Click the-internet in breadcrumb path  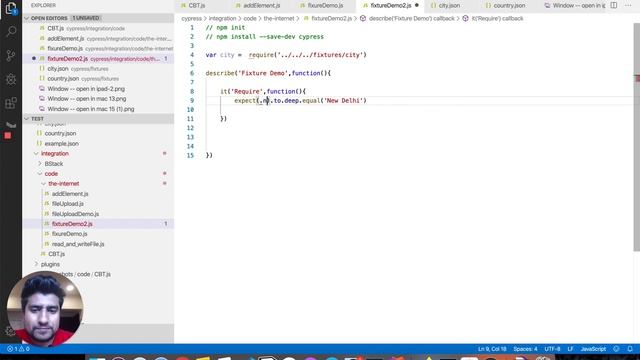coord(279,18)
